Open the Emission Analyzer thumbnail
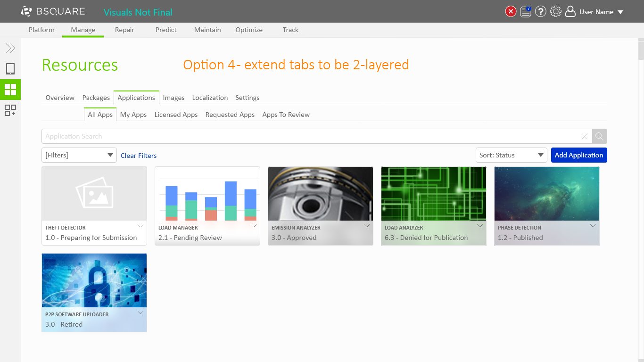This screenshot has height=362, width=644. click(x=321, y=194)
